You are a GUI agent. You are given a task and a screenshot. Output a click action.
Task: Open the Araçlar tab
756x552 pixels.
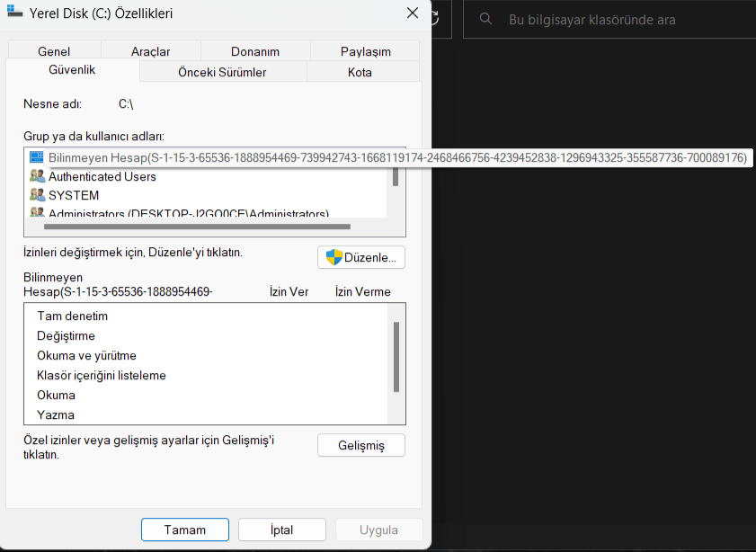pyautogui.click(x=150, y=51)
